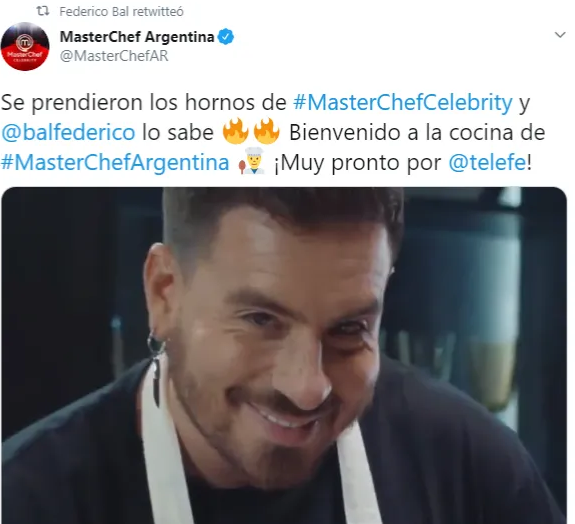
Task: Open the @telefe mention
Action: [487, 162]
